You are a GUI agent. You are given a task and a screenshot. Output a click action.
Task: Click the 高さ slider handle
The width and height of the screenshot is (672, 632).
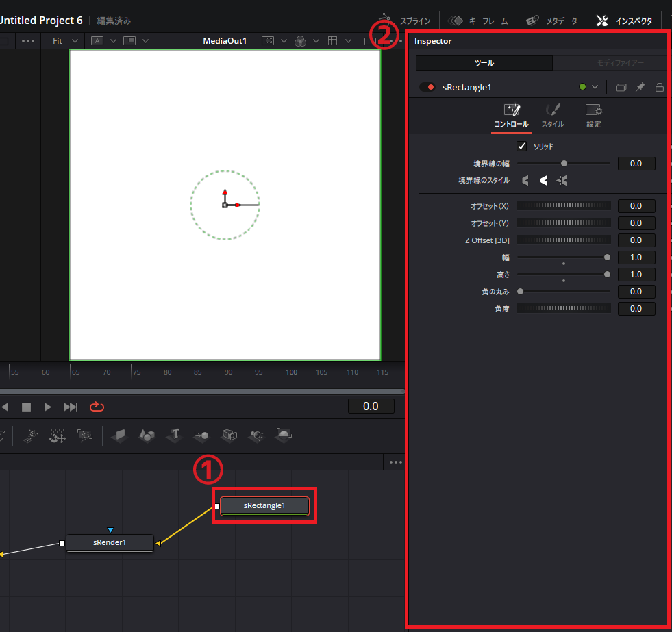[x=607, y=274]
